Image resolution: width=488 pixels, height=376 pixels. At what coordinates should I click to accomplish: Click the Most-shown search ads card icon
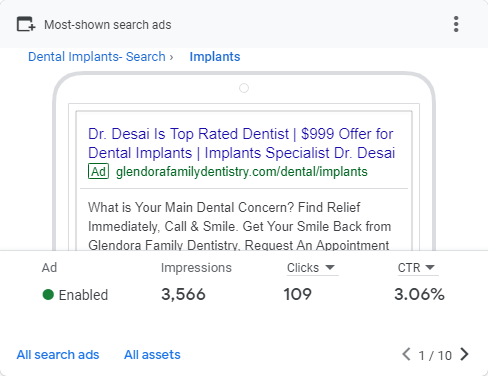click(x=26, y=24)
